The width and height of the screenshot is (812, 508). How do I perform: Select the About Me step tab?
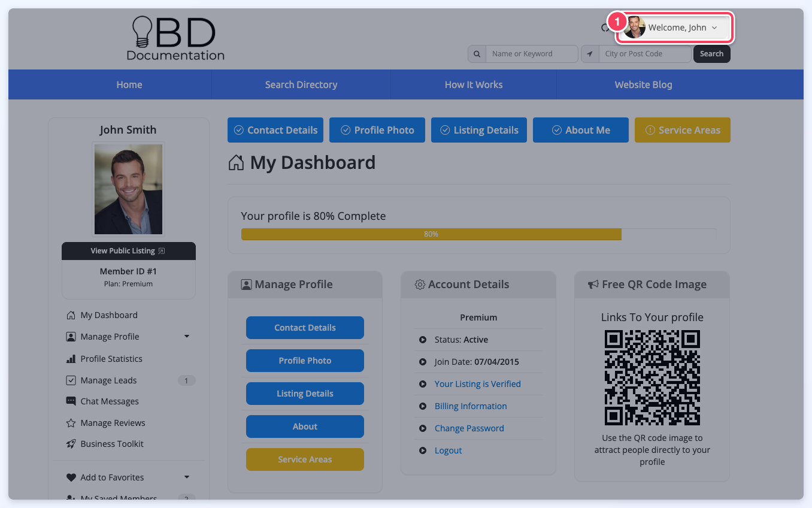[x=581, y=130]
